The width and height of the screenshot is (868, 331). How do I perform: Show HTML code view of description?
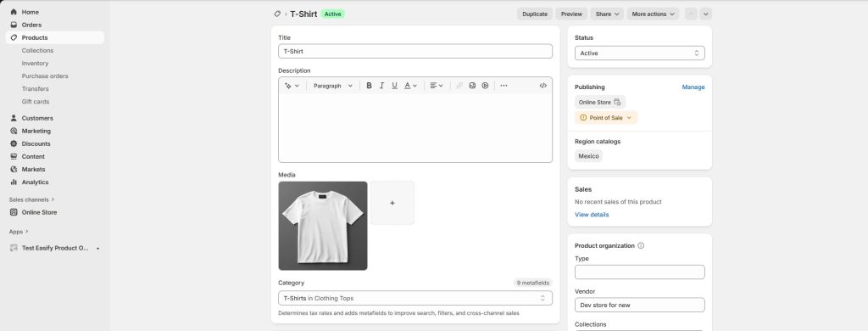[x=543, y=86]
